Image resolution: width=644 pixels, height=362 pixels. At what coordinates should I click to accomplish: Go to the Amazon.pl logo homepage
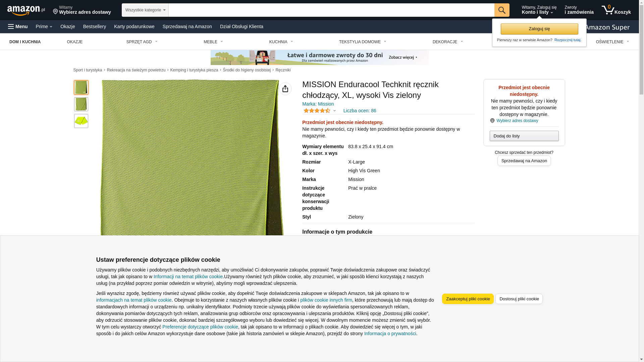(x=26, y=10)
